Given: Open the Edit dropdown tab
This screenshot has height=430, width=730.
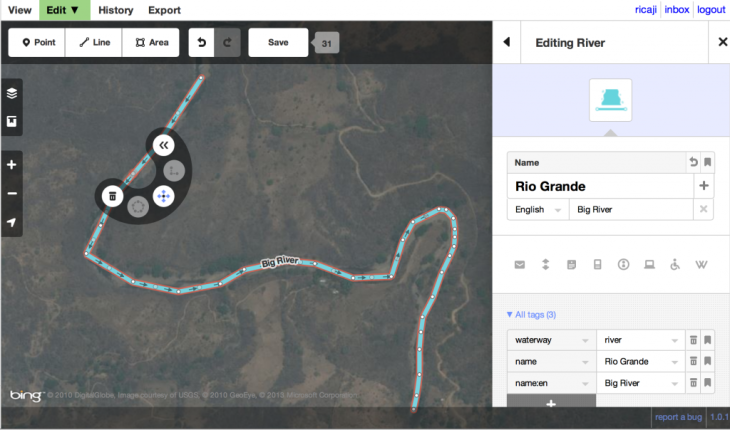Looking at the screenshot, I should pyautogui.click(x=64, y=10).
